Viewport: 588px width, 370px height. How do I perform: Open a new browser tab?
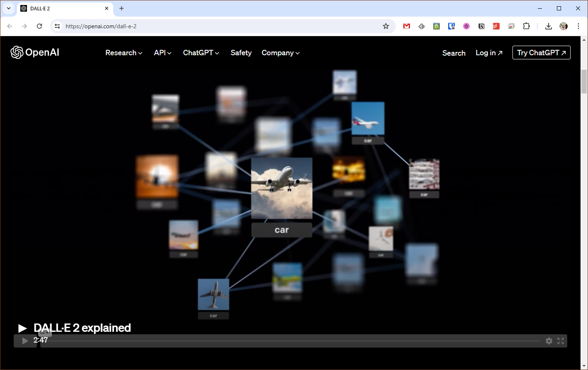coord(122,8)
